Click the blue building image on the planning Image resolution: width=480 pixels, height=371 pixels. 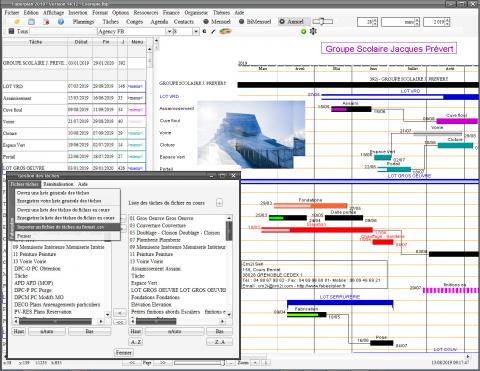[x=251, y=134]
